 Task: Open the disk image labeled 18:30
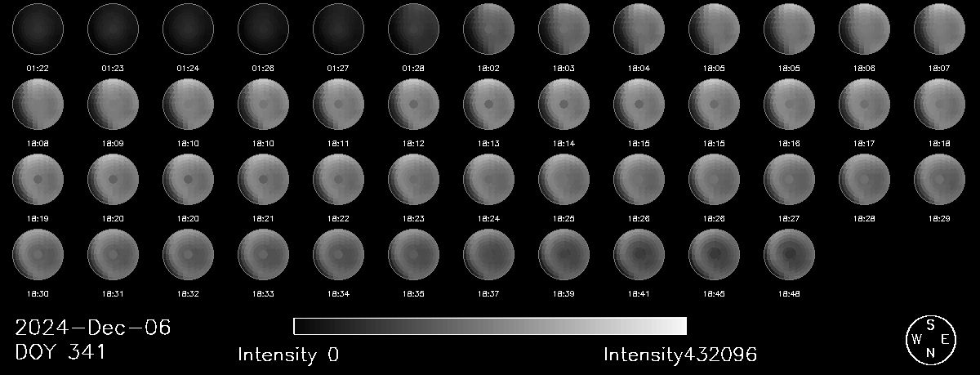click(38, 254)
